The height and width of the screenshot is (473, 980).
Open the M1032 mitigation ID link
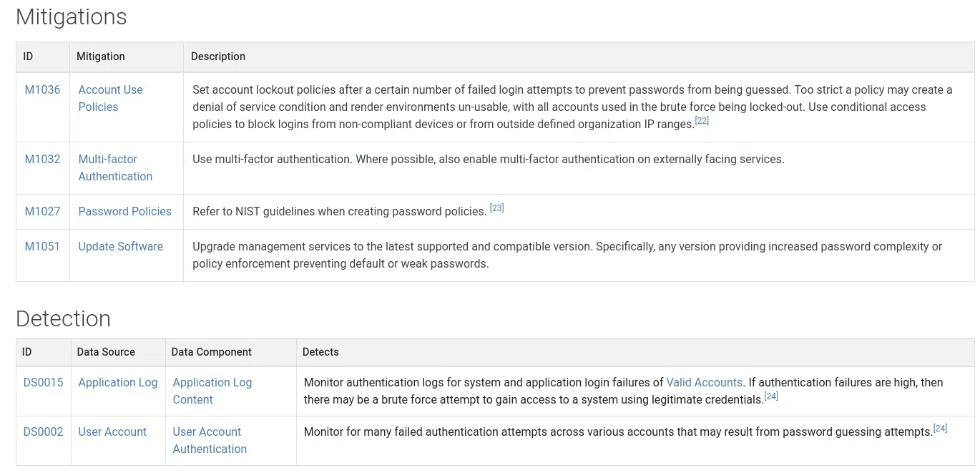[x=42, y=159]
